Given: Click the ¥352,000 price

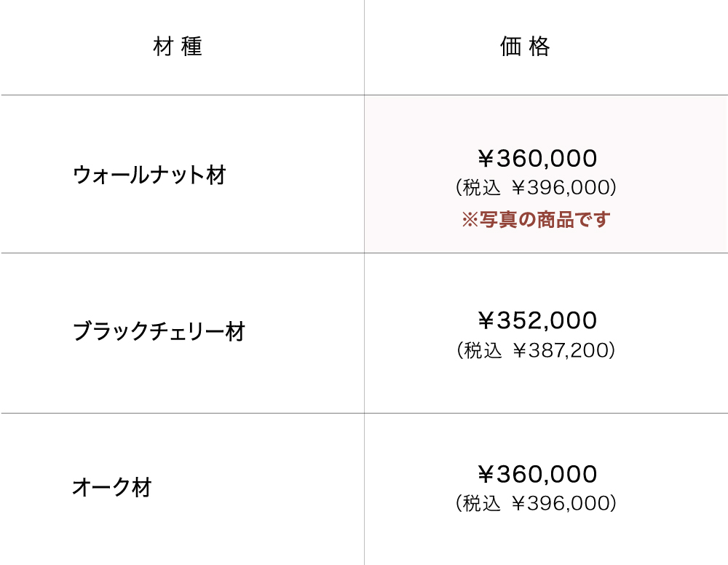Looking at the screenshot, I should click(x=537, y=320).
